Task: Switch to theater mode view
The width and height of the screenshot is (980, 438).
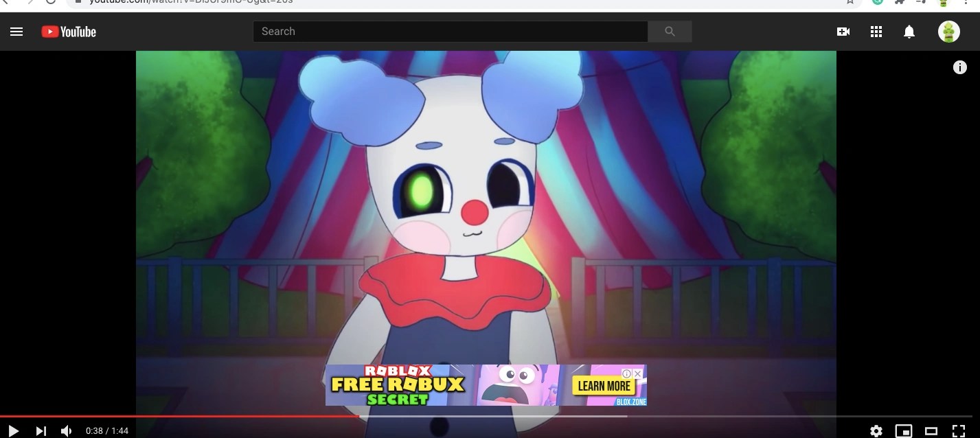Action: [931, 431]
